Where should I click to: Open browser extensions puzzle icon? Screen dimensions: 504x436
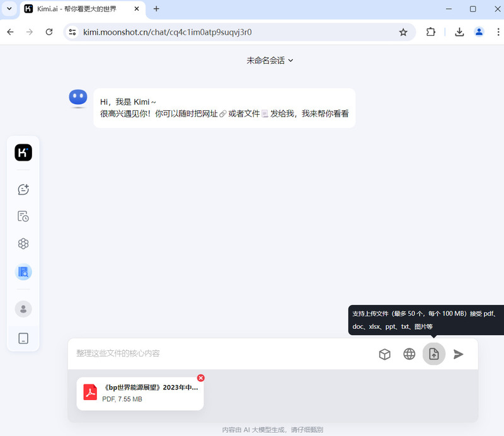click(x=431, y=32)
